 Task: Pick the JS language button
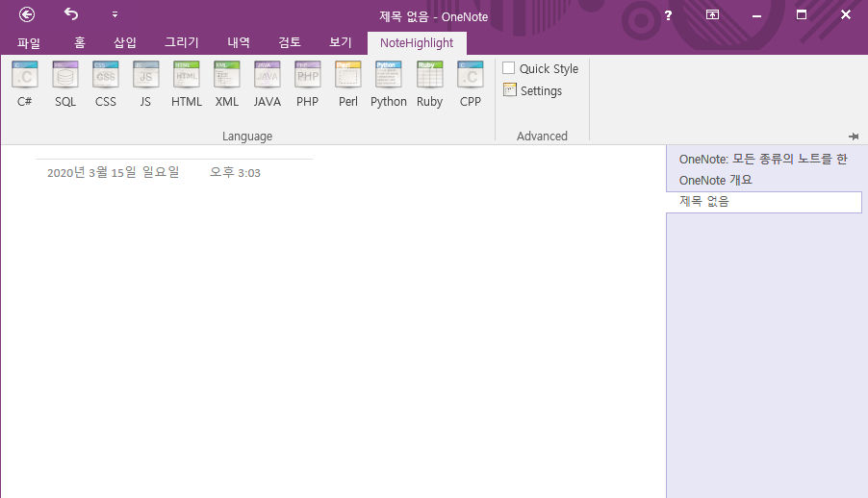145,84
